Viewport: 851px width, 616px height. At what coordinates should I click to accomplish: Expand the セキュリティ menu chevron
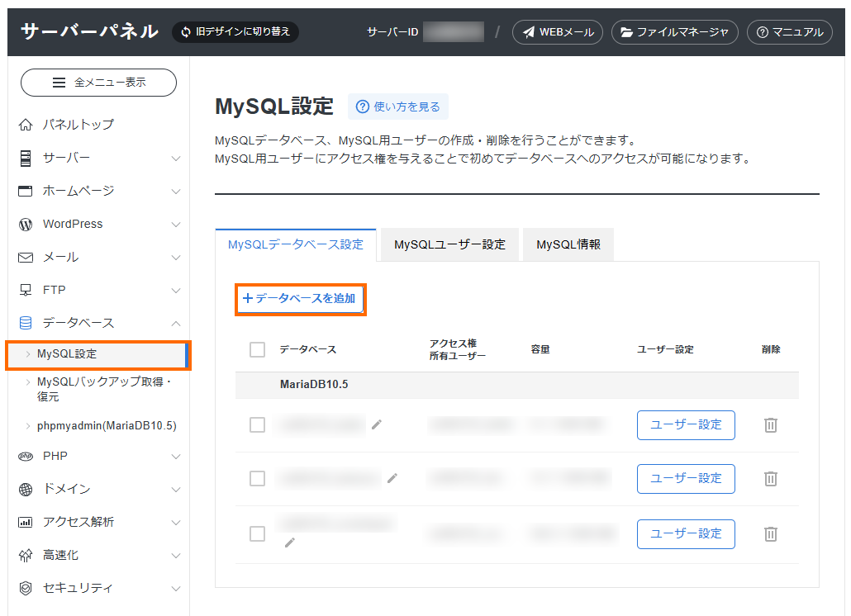176,589
